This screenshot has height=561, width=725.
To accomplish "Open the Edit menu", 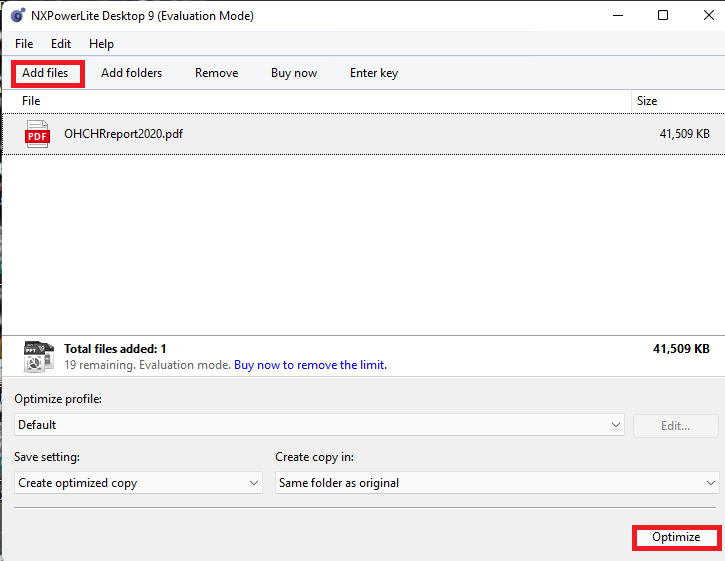I will click(x=61, y=44).
